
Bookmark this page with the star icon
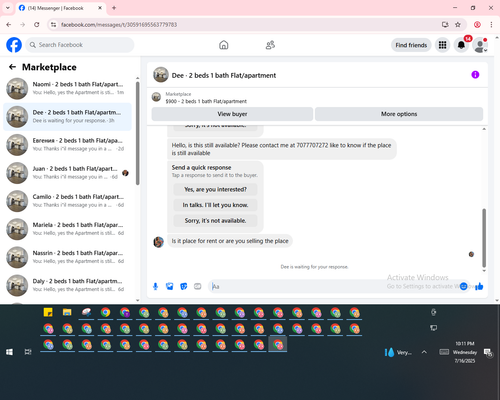458,24
